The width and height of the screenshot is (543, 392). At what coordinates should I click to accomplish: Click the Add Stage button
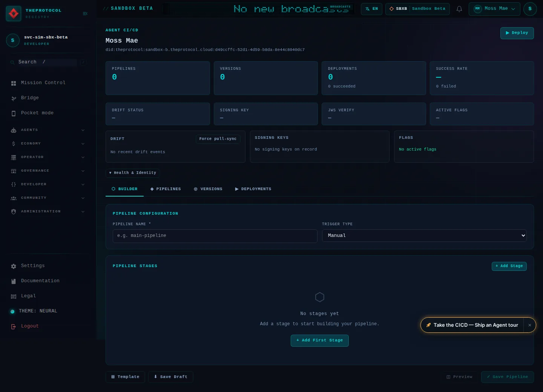509,266
